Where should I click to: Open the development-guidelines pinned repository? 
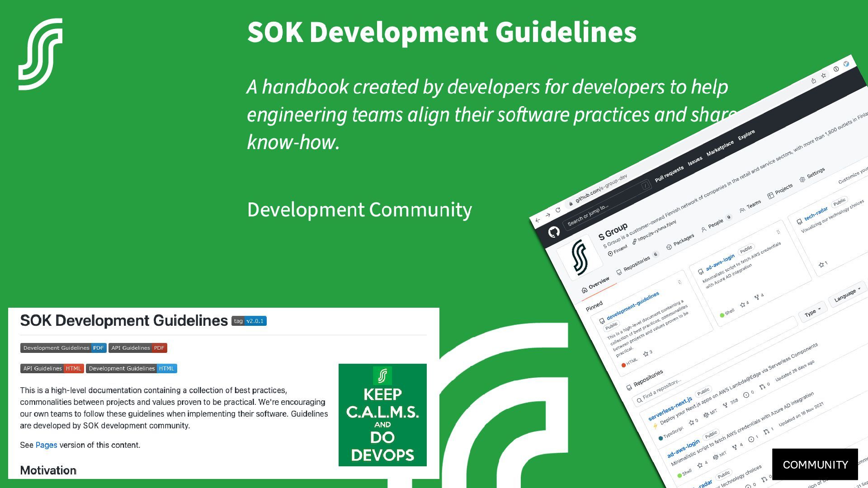633,306
